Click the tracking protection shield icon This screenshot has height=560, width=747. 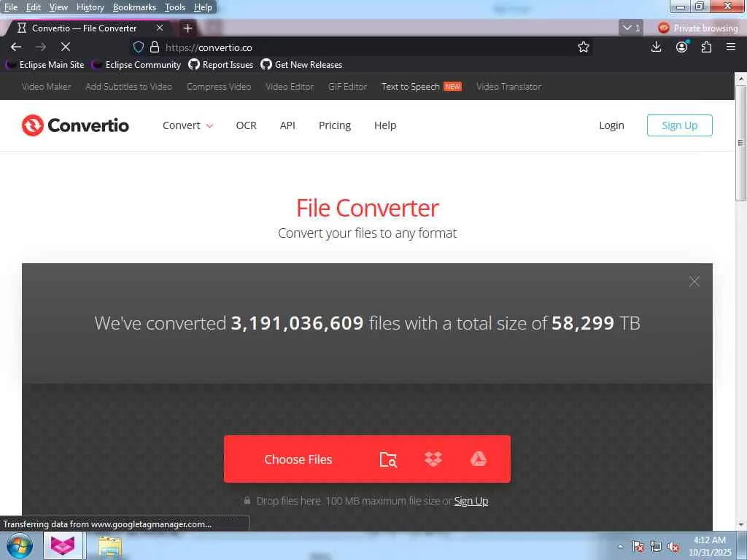[138, 47]
